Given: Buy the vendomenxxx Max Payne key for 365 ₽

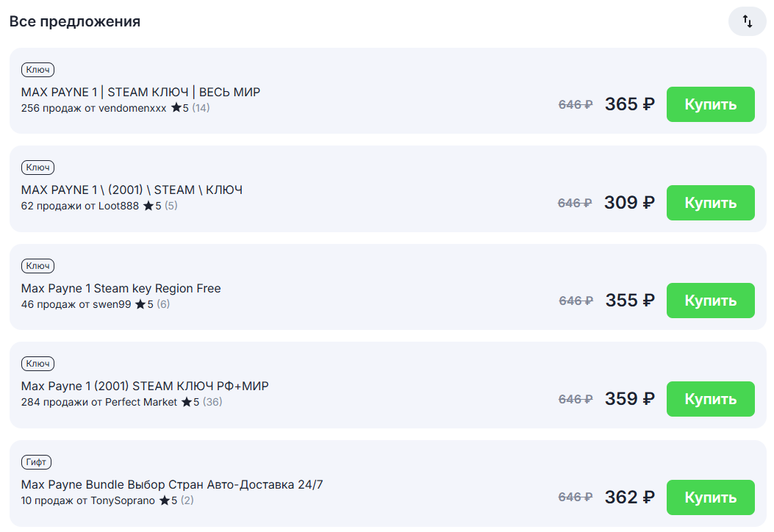Looking at the screenshot, I should (710, 104).
